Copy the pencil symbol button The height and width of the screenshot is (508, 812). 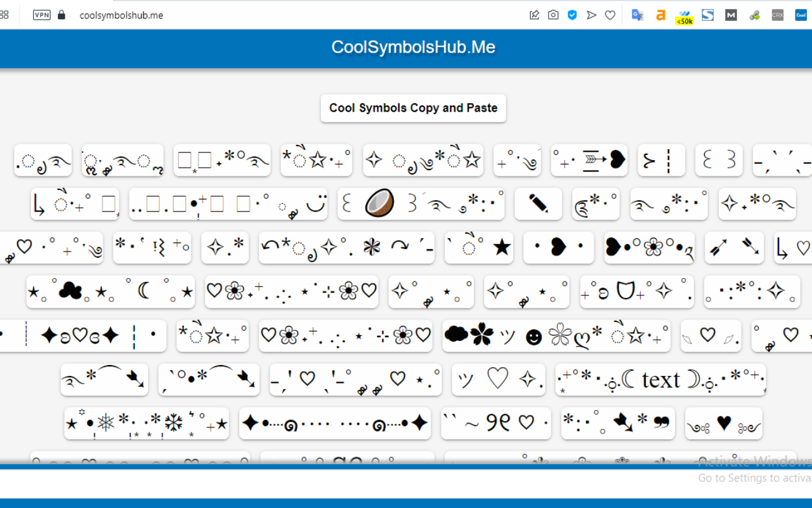pyautogui.click(x=538, y=204)
